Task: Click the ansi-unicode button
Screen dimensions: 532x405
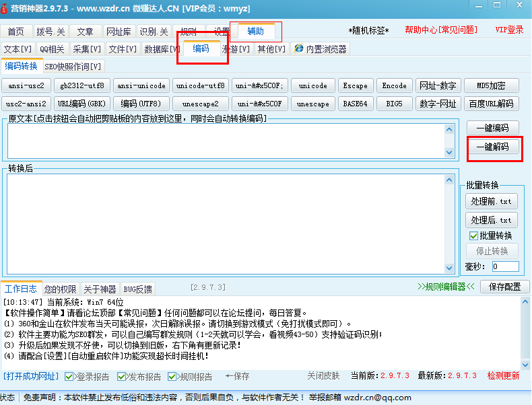Action: point(141,85)
